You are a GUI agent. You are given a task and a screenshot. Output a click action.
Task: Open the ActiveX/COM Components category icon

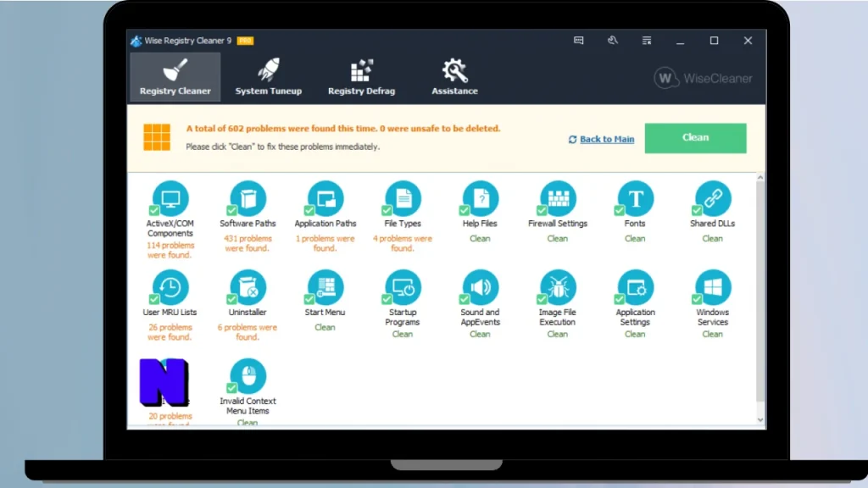pos(170,198)
